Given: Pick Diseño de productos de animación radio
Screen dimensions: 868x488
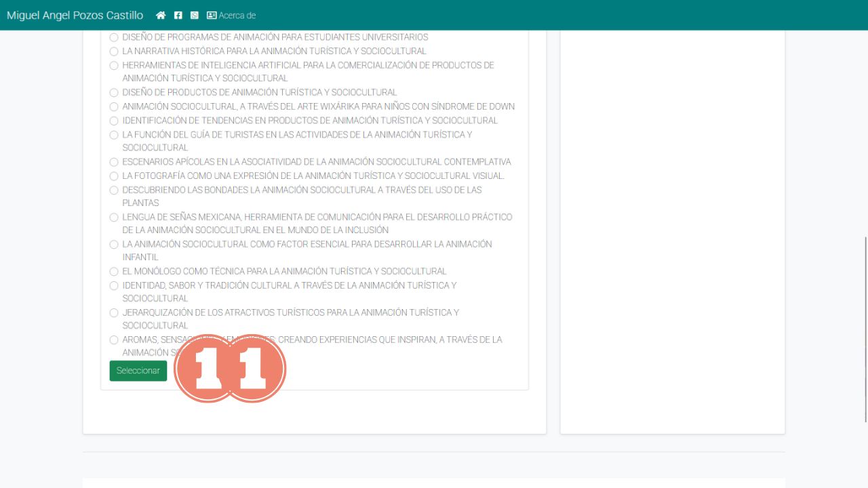Looking at the screenshot, I should point(114,93).
